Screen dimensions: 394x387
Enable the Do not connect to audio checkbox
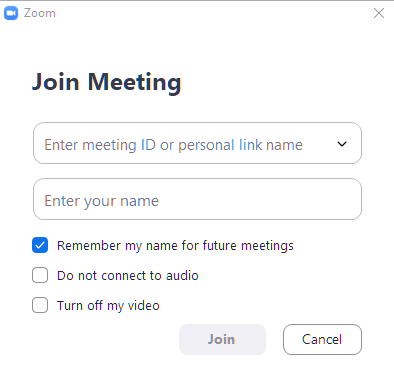coord(40,275)
